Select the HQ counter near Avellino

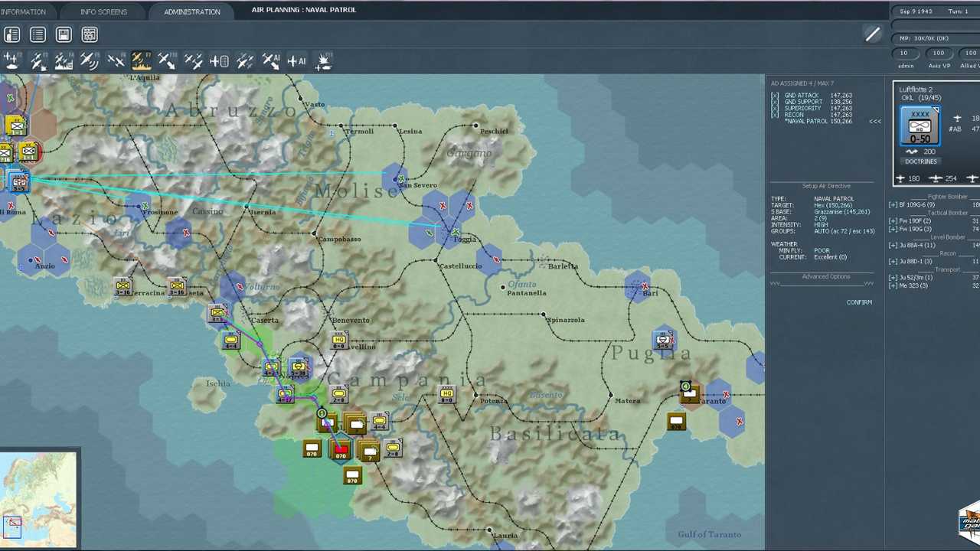[339, 341]
